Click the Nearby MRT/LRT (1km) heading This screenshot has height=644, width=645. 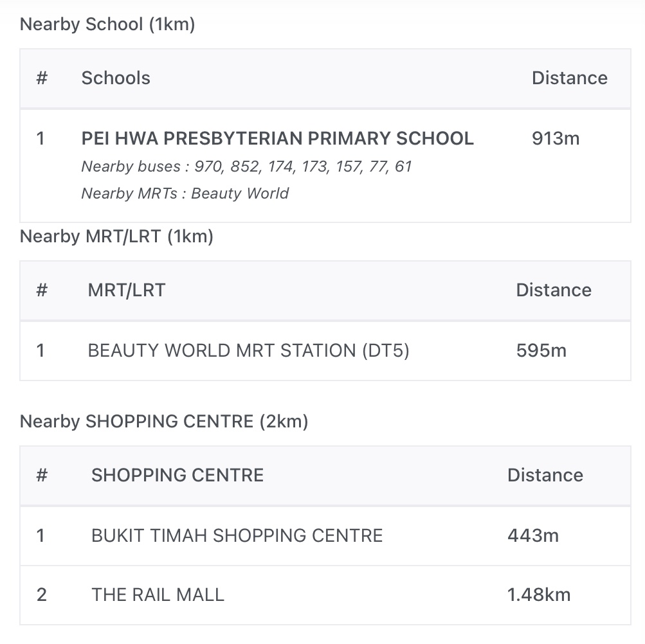[x=116, y=237]
